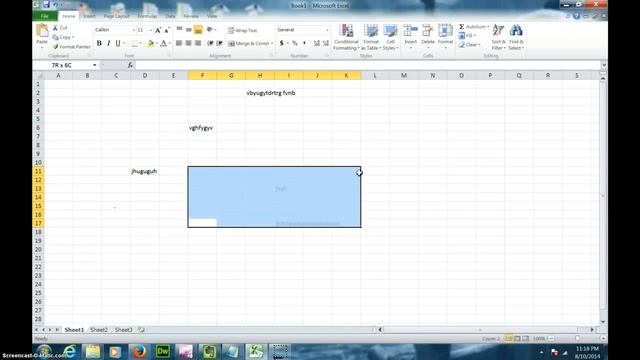Screen dimensions: 640x360
Task: Apply Percent Style
Action: coord(295,43)
